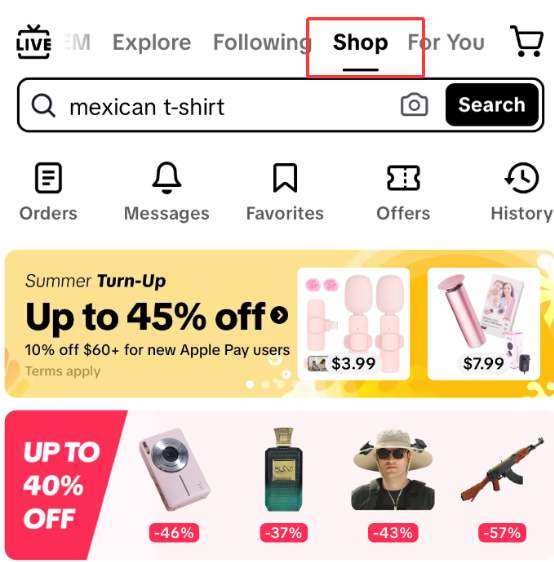
Task: Click the black Search button
Action: click(x=492, y=105)
